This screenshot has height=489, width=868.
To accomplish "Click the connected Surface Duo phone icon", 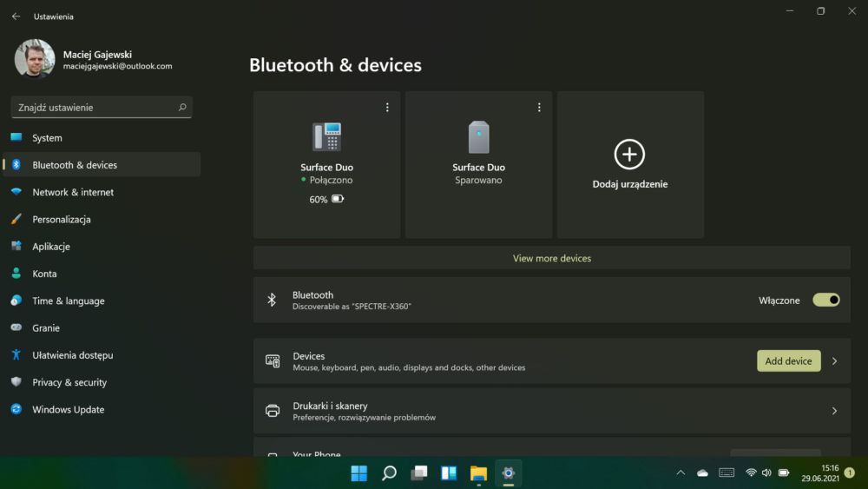I will 326,136.
